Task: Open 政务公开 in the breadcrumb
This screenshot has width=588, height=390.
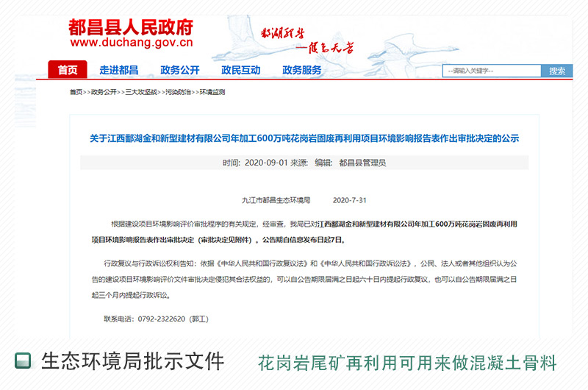Action: click(x=104, y=92)
